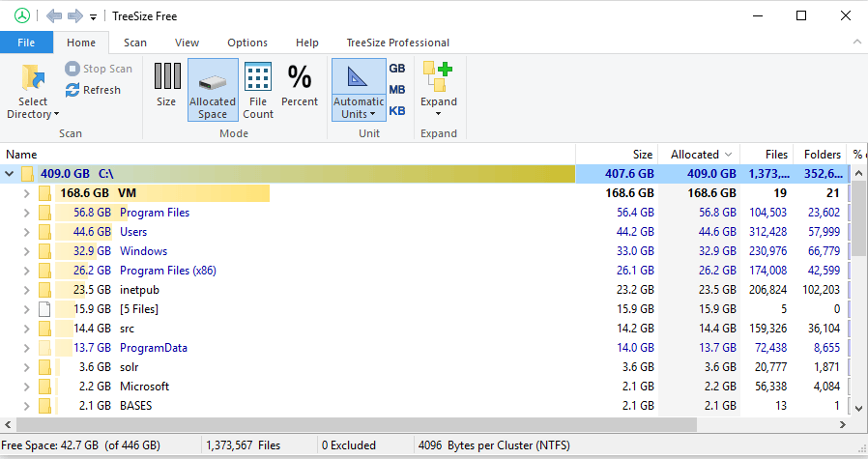This screenshot has height=459, width=868.
Task: Expand the src folder
Action: [x=26, y=329]
